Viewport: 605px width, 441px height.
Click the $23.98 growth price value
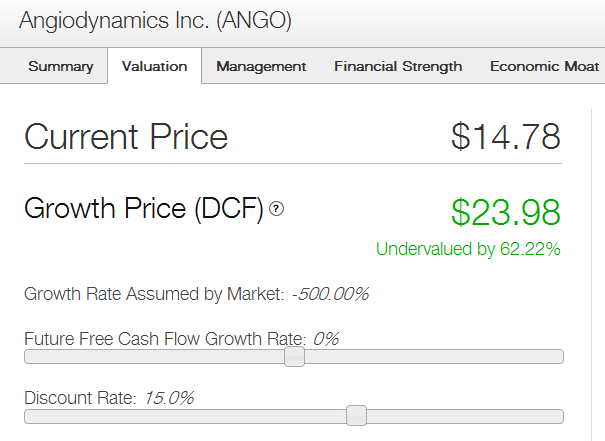505,212
